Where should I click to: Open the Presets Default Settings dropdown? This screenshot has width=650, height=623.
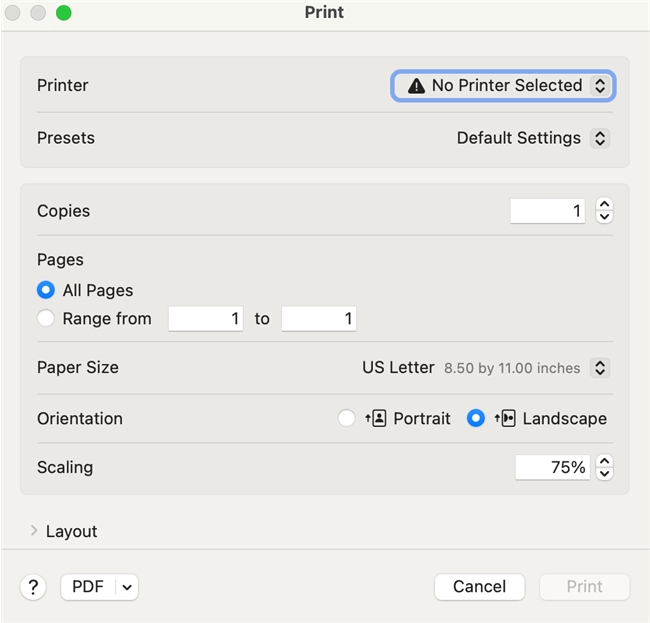(532, 138)
